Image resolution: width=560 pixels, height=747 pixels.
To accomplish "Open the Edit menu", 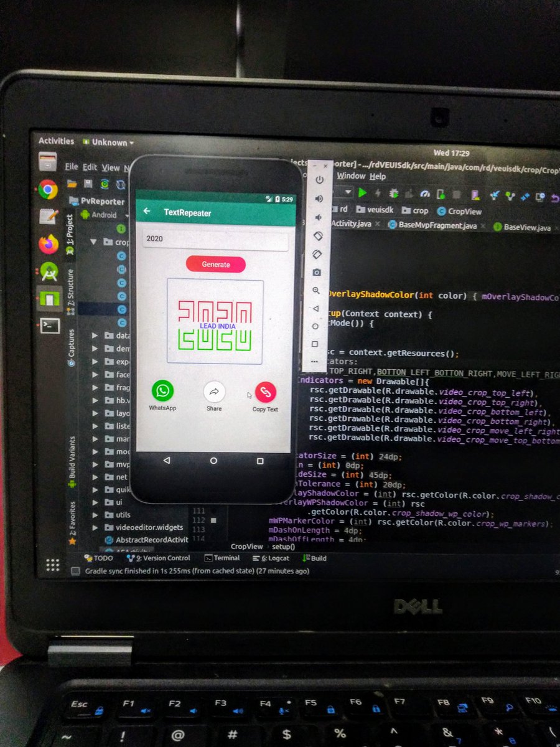I will (x=90, y=167).
